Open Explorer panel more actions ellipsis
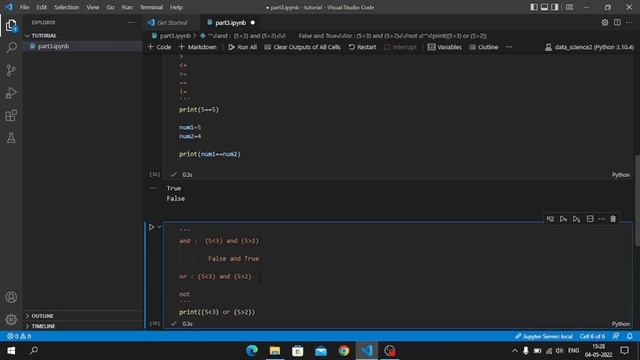 [131, 22]
